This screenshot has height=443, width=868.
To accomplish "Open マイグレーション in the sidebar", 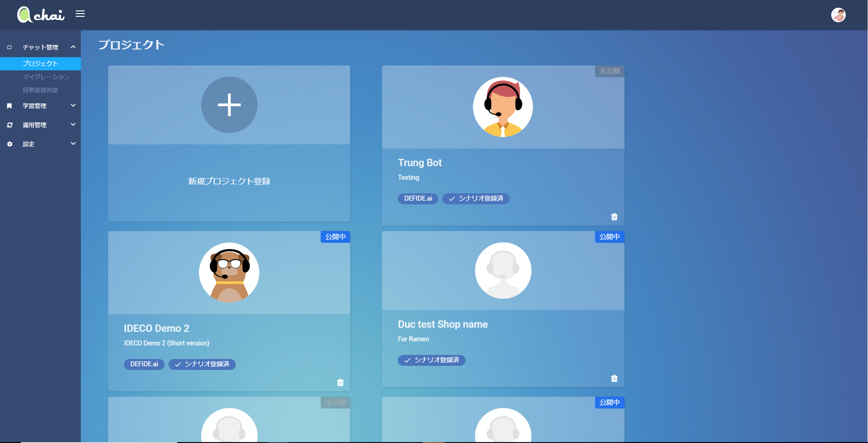I will (x=46, y=77).
